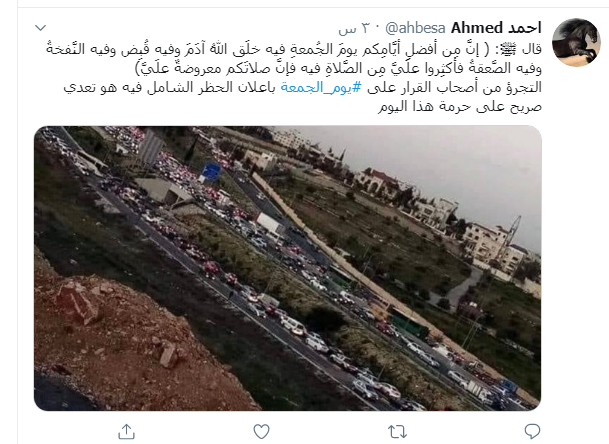Click the display name احمد
This screenshot has width=609, height=444.
(x=524, y=28)
